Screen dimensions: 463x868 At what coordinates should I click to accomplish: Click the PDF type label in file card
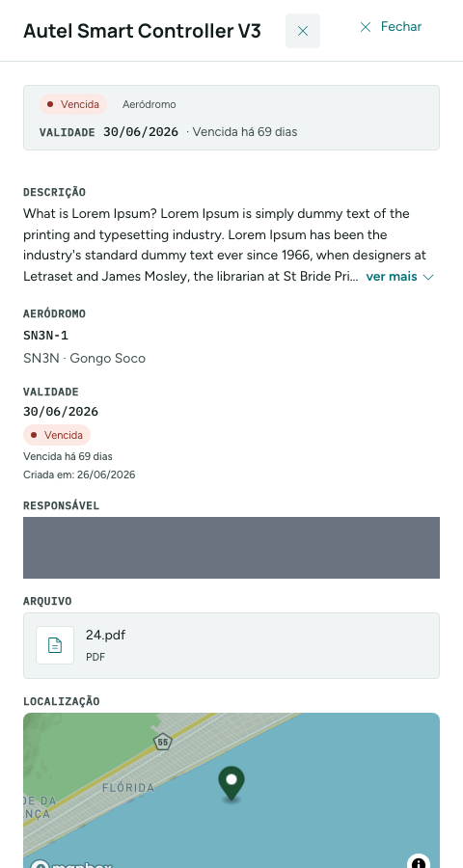pos(95,657)
